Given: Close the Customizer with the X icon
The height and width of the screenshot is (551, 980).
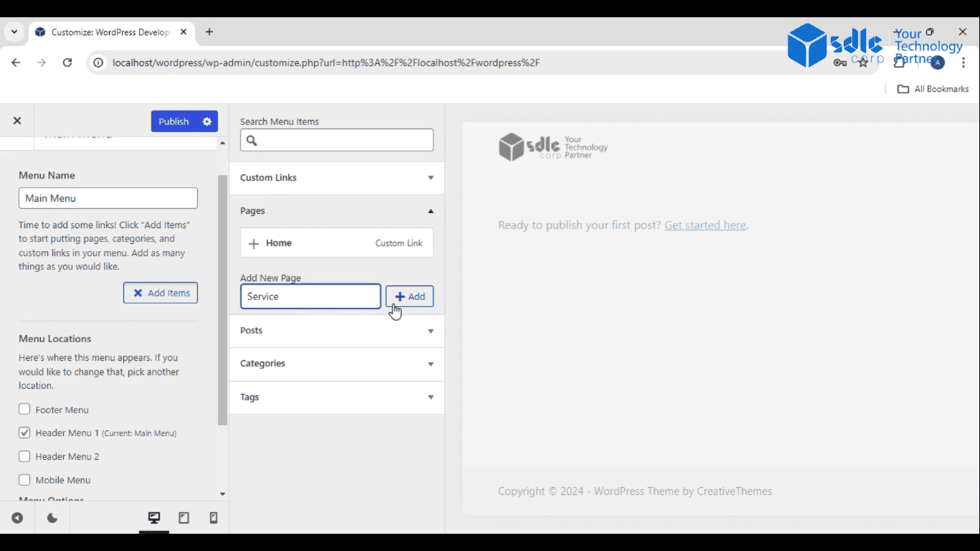Looking at the screenshot, I should click(x=17, y=121).
